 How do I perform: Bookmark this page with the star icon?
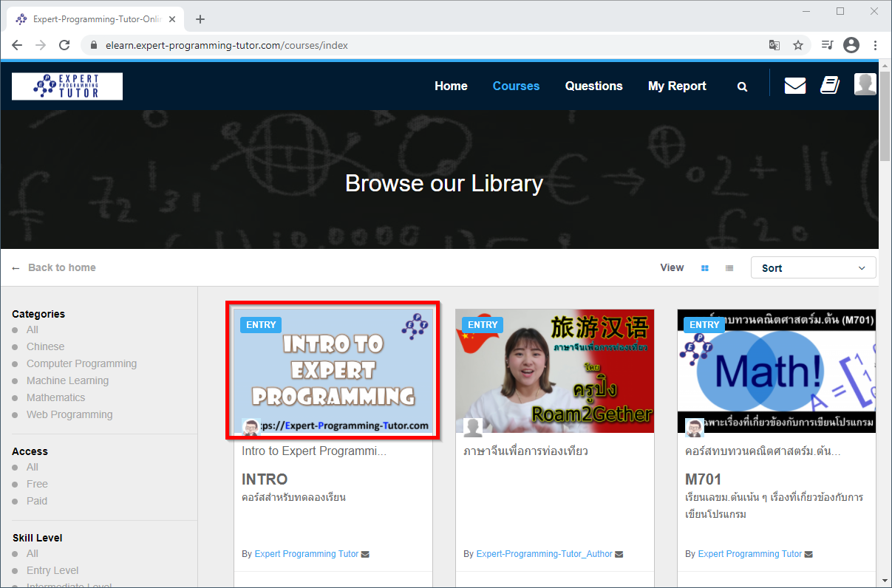coord(798,45)
